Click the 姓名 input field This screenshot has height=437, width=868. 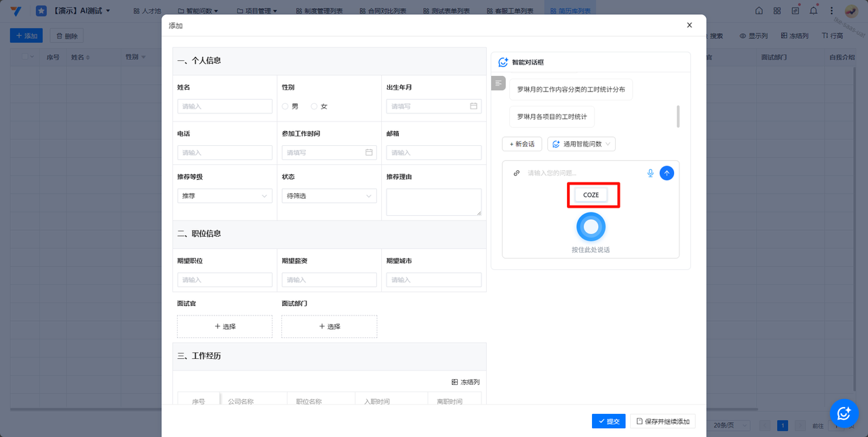click(224, 107)
